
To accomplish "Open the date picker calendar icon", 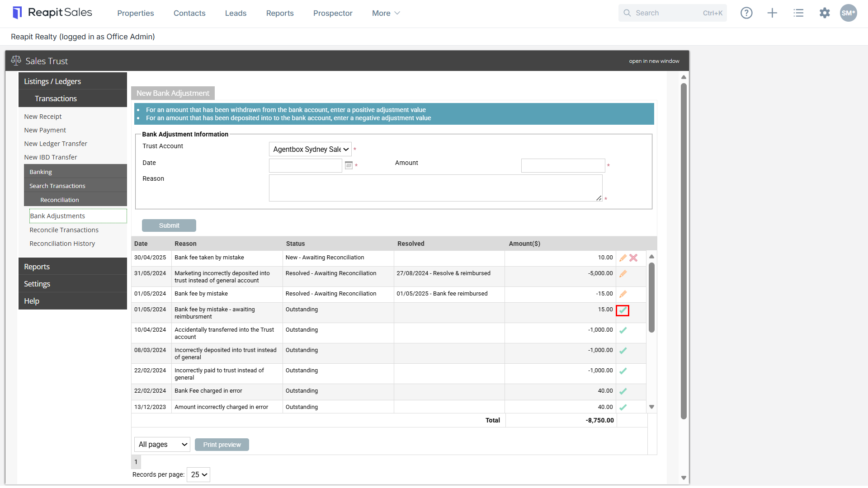I will pos(349,165).
